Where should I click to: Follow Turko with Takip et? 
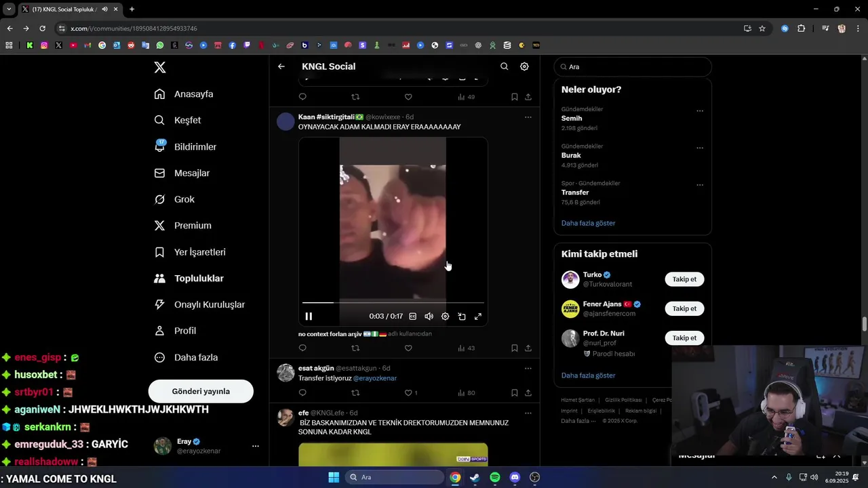tap(684, 279)
